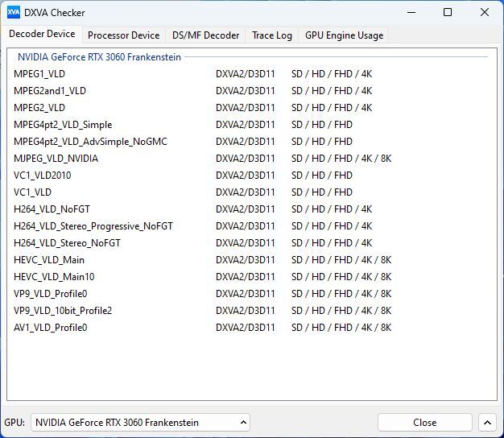The height and width of the screenshot is (438, 504).
Task: Minimize the DXVA Checker window
Action: pyautogui.click(x=411, y=13)
